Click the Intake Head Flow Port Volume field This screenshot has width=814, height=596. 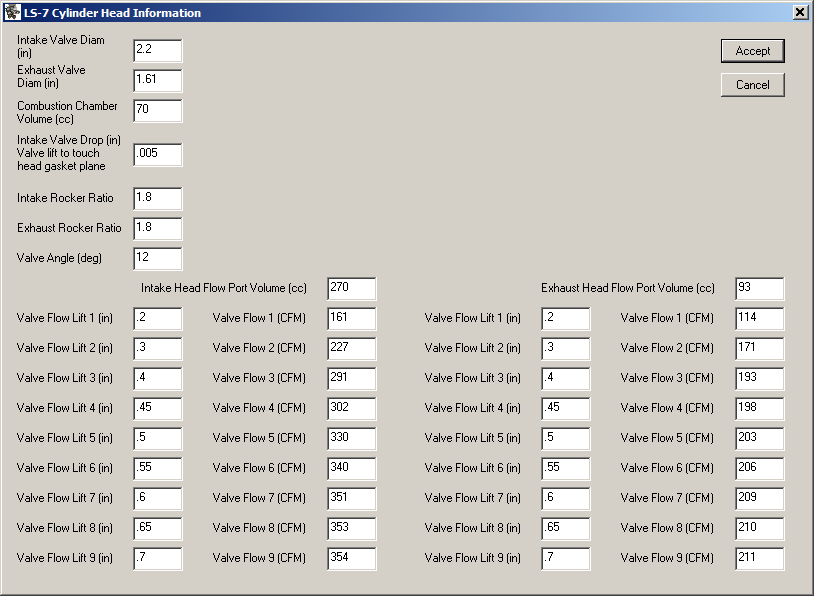(352, 289)
